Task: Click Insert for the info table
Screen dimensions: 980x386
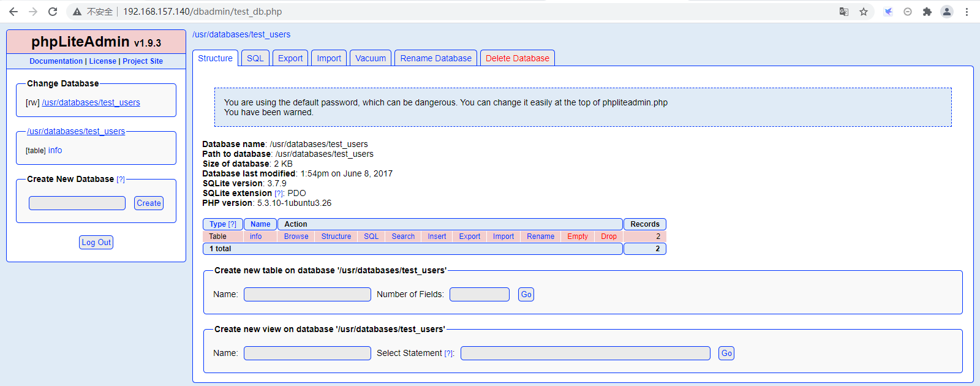Action: click(437, 237)
